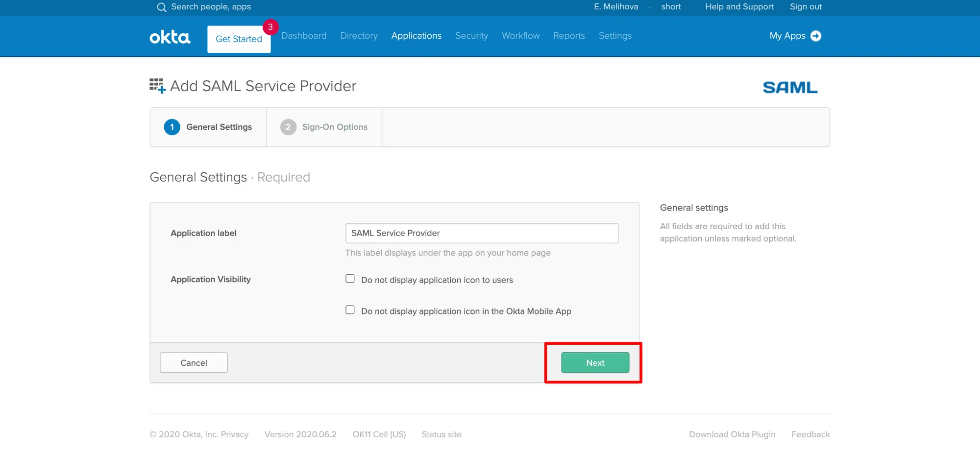Open the Privacy footer link

(235, 434)
